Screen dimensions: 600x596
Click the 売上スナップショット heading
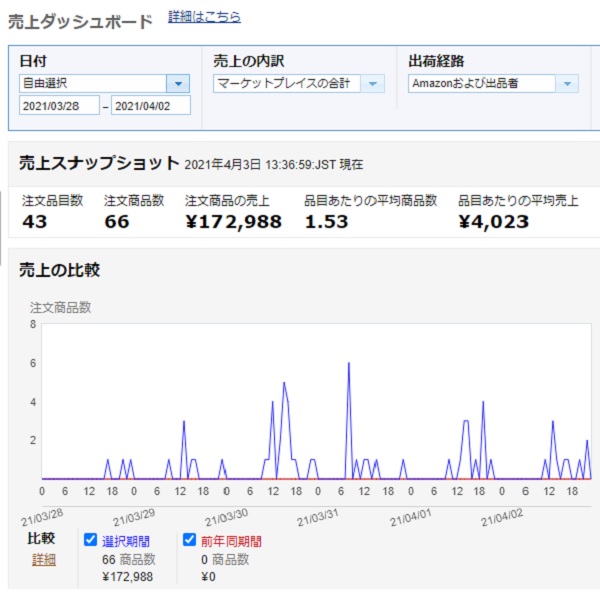[99, 163]
